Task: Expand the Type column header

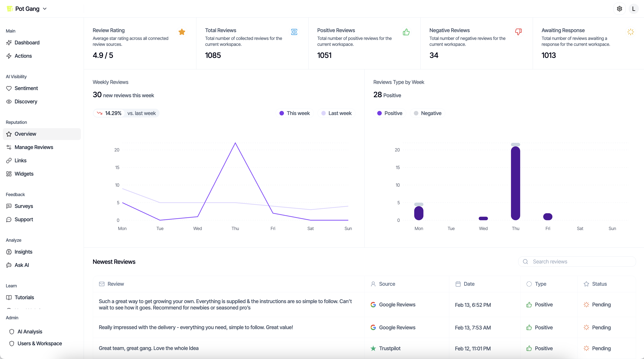Action: point(540,284)
